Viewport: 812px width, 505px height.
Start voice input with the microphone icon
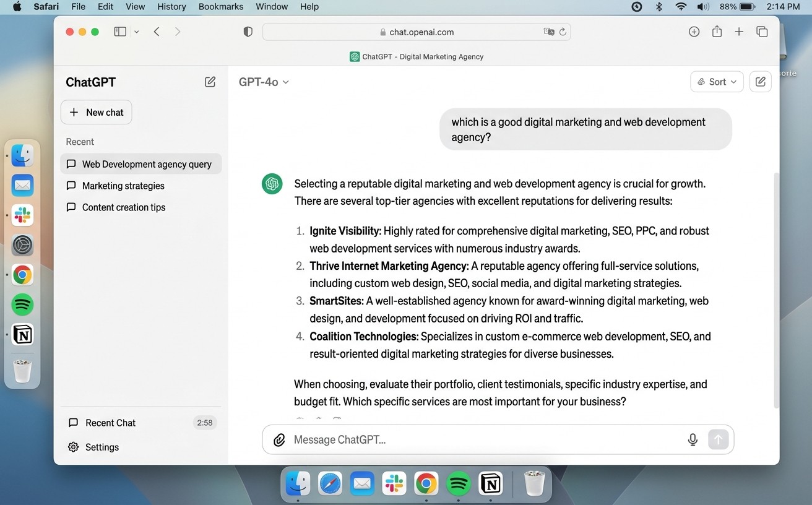(x=693, y=439)
